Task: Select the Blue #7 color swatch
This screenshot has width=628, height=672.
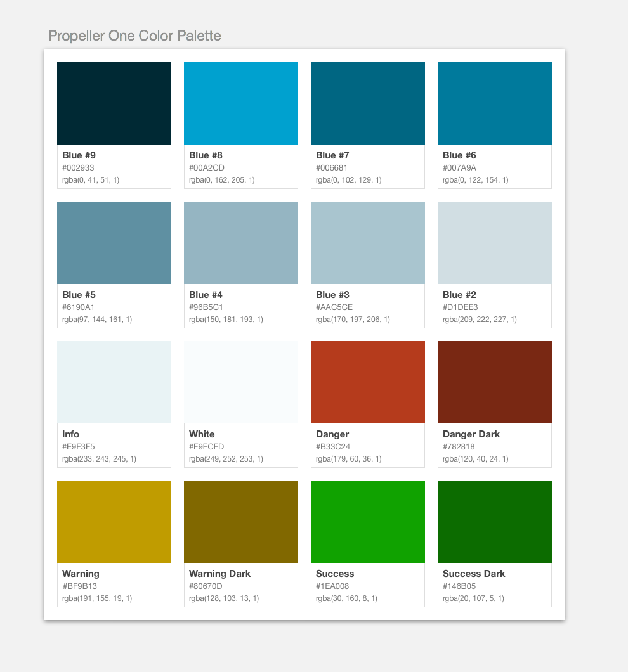Action: pos(368,103)
